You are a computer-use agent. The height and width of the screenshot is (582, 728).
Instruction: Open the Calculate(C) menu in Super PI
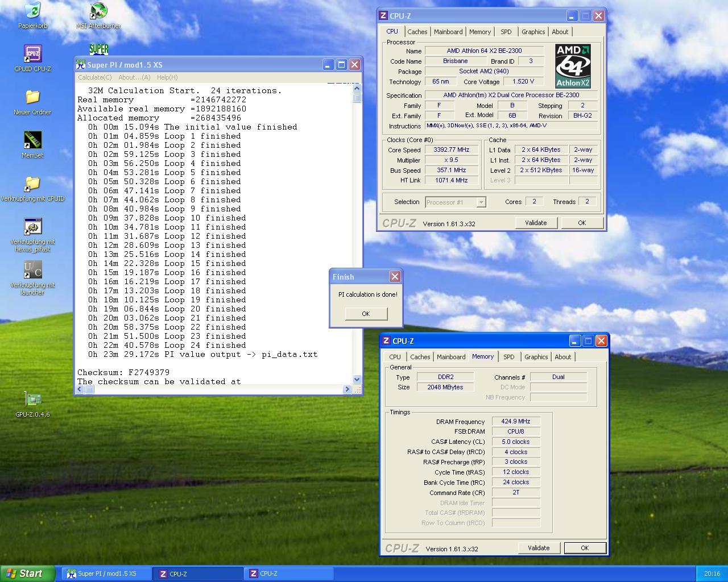[x=95, y=77]
